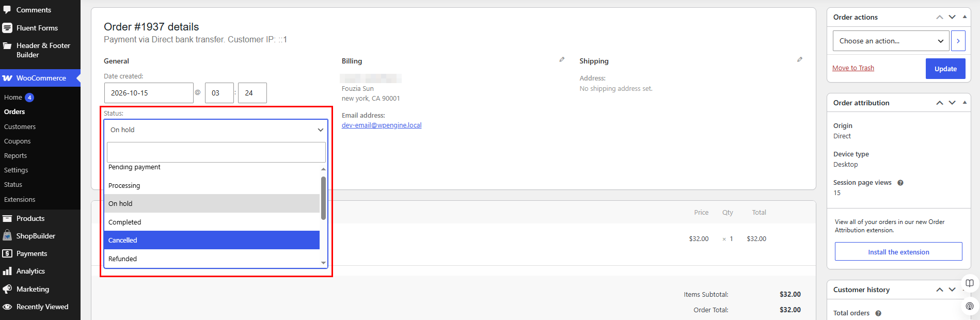
Task: Pick 'Refunded' in the status options
Action: [212, 259]
